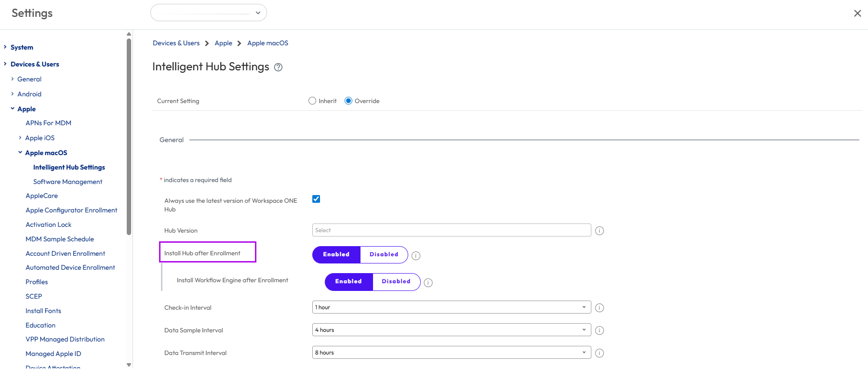Open the Check-in Interval dropdown
Image resolution: width=868 pixels, height=381 pixels.
point(452,307)
